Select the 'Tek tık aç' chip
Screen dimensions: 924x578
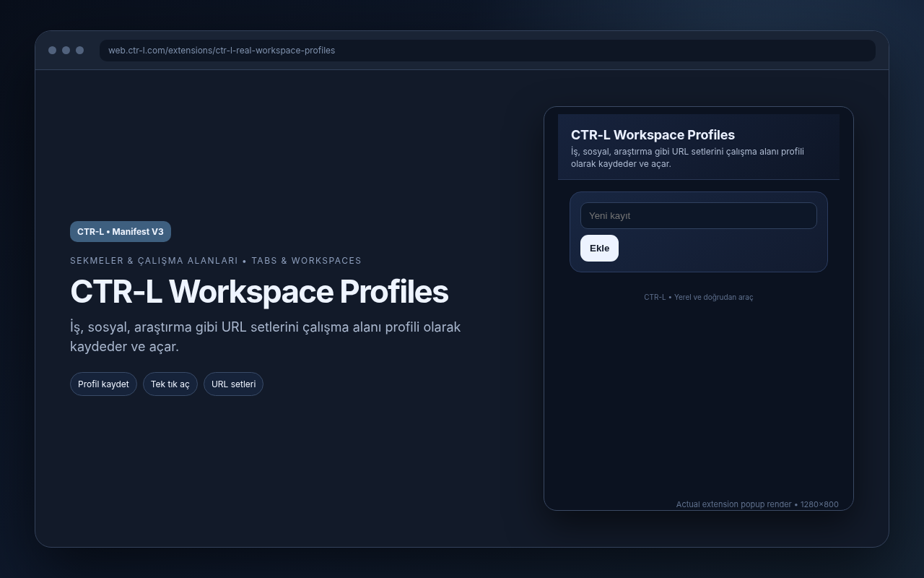[x=170, y=384]
